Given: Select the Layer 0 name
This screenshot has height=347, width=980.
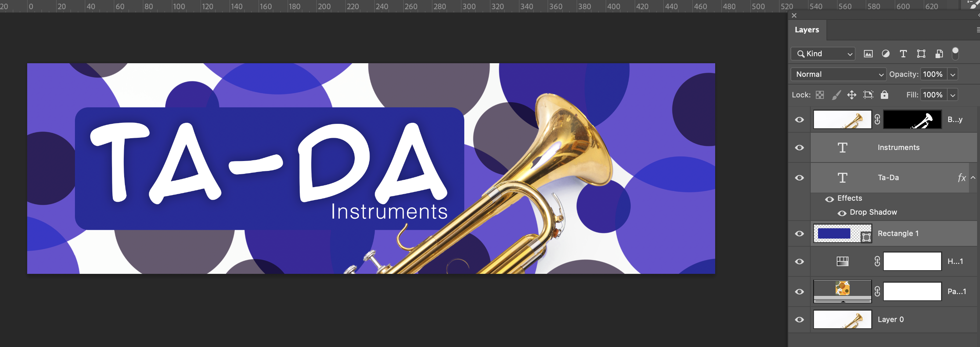Looking at the screenshot, I should [x=891, y=319].
